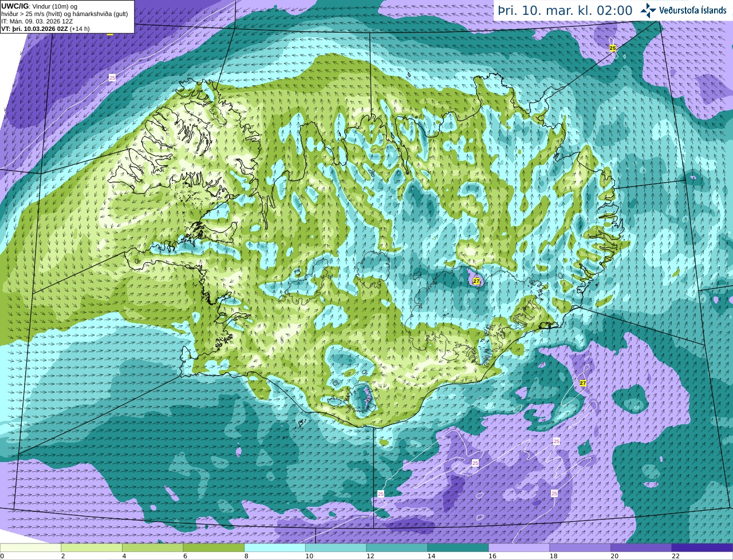Screen dimensions: 733x560
Task: Click the 22+ m/s dark indigo legend swatch
Action: pyautogui.click(x=702, y=547)
